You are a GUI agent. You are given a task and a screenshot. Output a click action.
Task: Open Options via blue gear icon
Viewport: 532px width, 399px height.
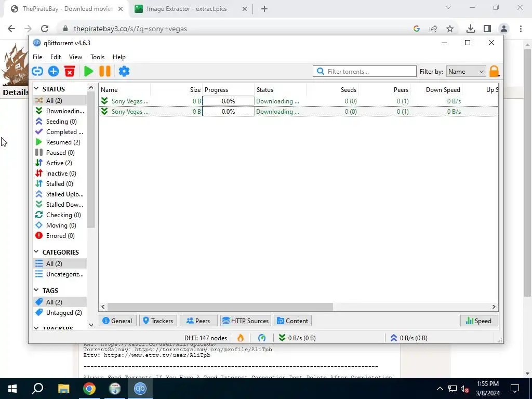[x=124, y=71]
